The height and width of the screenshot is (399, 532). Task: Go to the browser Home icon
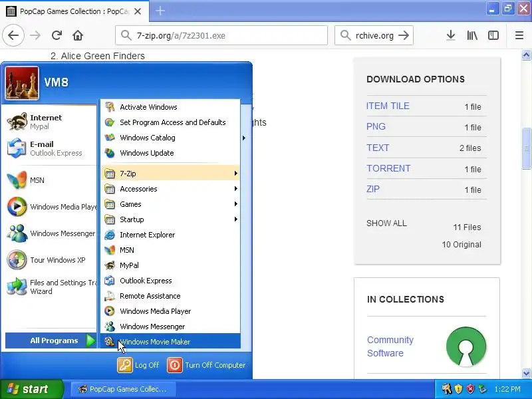tap(78, 35)
